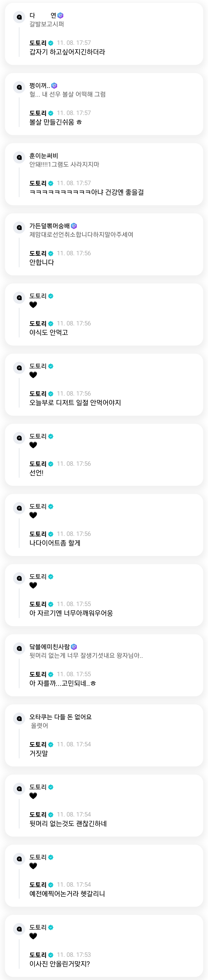Viewport: 208px width, 980px height.
Task: Select the username 오타쿠는 다들 돈 없어요
Action: click(60, 717)
